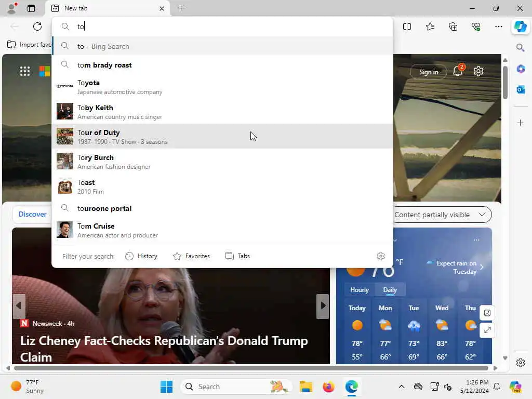Open Firefox from the taskbar

pyautogui.click(x=328, y=387)
